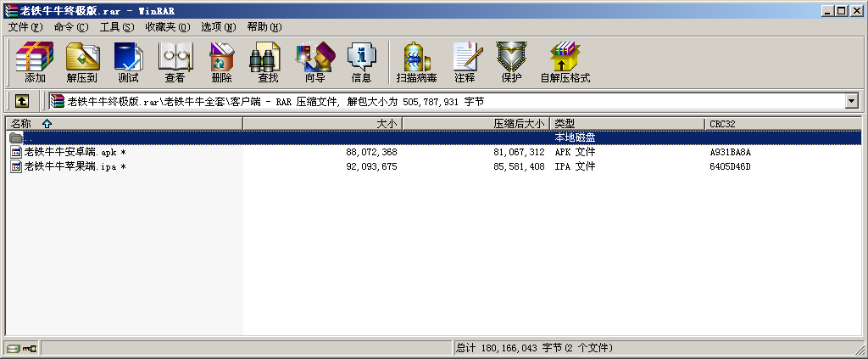Screen dimensions: 868x359
Task: Go up one folder level button
Action: click(21, 102)
